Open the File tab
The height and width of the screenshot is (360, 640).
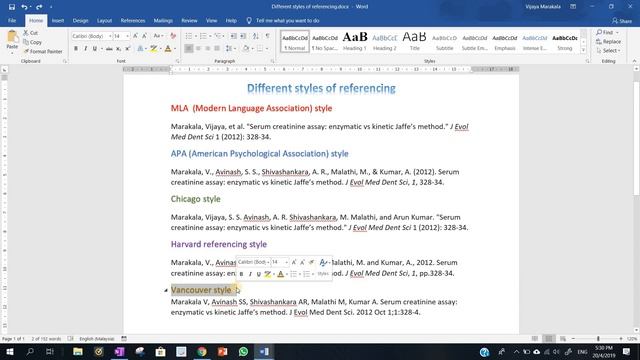pos(12,20)
